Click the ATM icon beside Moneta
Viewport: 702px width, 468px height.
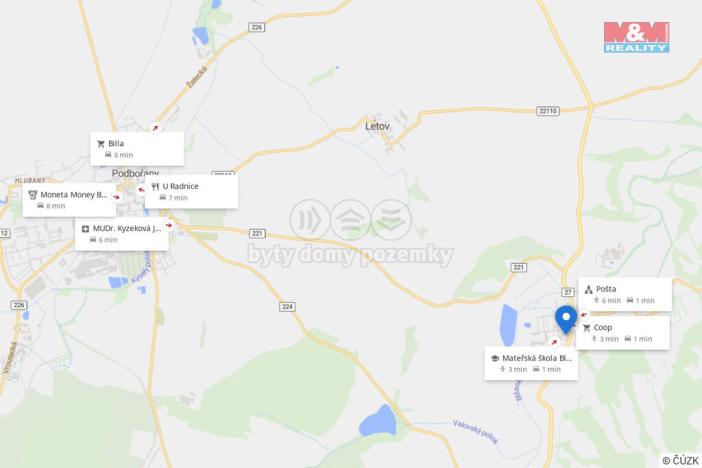coord(33,195)
